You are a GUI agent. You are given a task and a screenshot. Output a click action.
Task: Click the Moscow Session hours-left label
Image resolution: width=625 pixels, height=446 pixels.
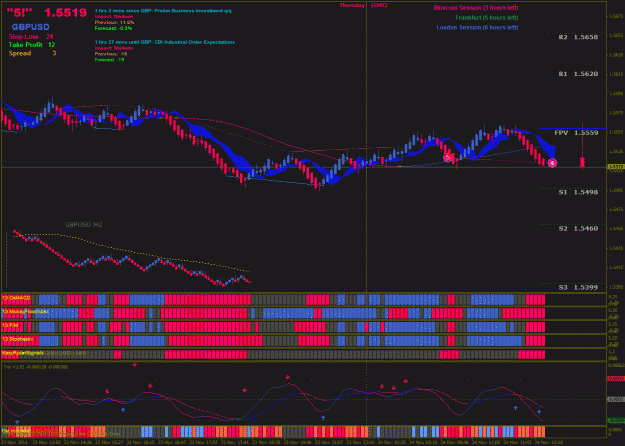[476, 8]
